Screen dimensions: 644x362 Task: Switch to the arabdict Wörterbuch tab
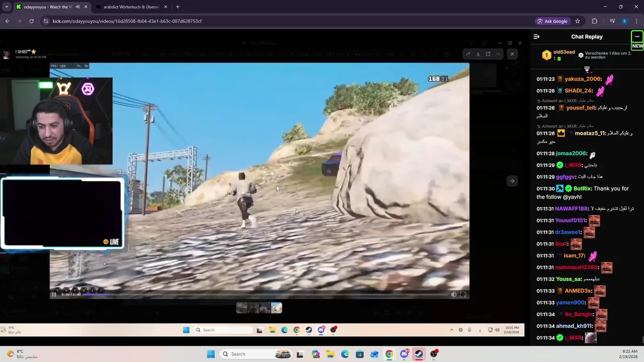(132, 7)
